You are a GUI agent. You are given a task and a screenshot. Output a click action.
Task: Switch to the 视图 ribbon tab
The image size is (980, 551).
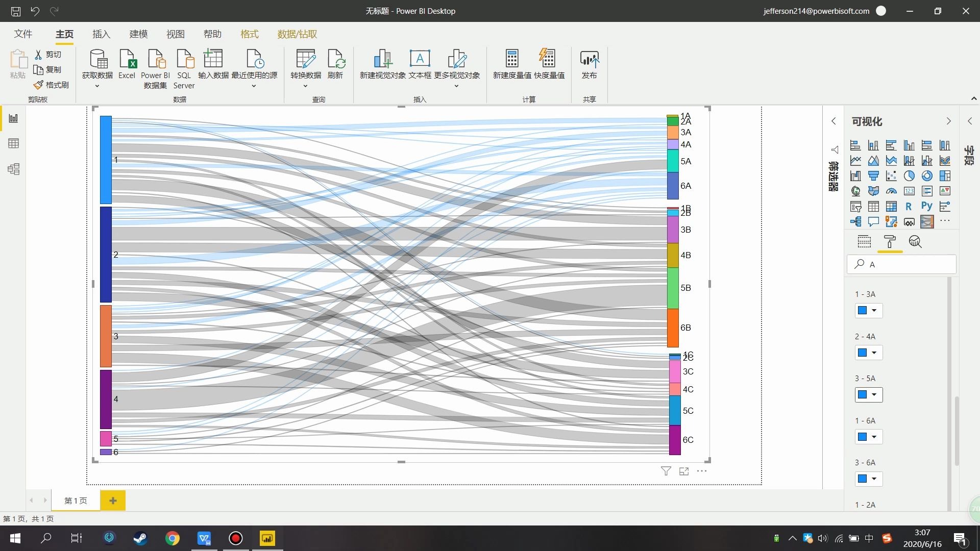175,34
